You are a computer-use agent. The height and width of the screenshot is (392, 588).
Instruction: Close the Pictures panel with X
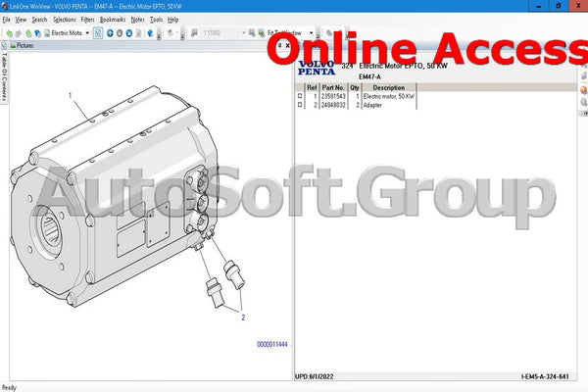286,45
